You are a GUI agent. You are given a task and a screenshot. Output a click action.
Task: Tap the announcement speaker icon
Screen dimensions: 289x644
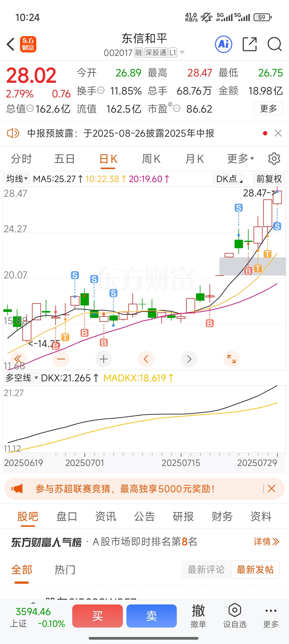click(13, 133)
